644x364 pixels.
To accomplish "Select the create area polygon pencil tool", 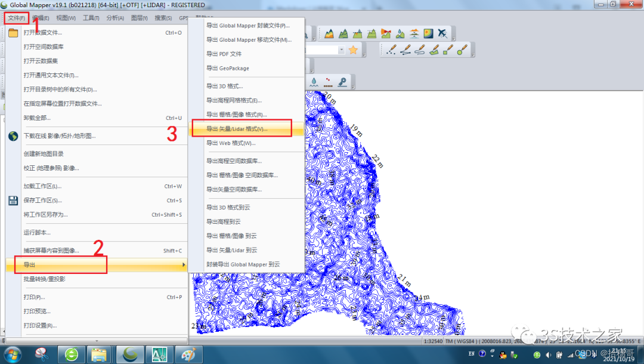I will (434, 50).
